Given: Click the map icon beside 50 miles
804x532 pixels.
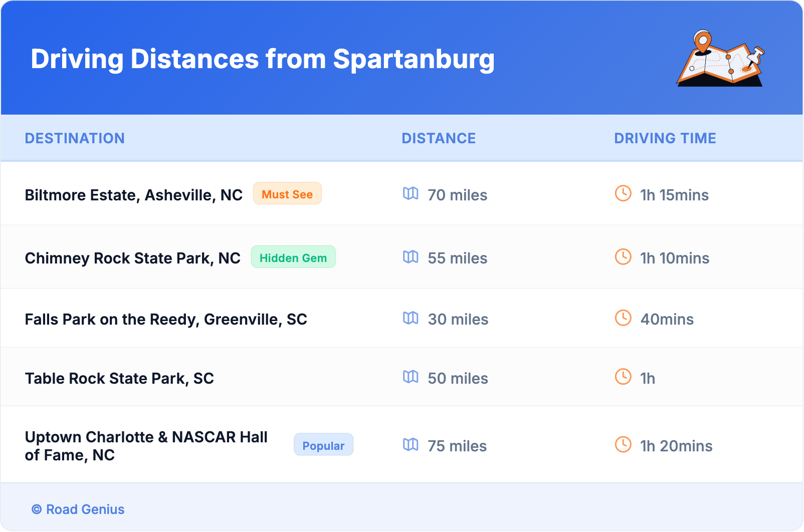Looking at the screenshot, I should 411,377.
